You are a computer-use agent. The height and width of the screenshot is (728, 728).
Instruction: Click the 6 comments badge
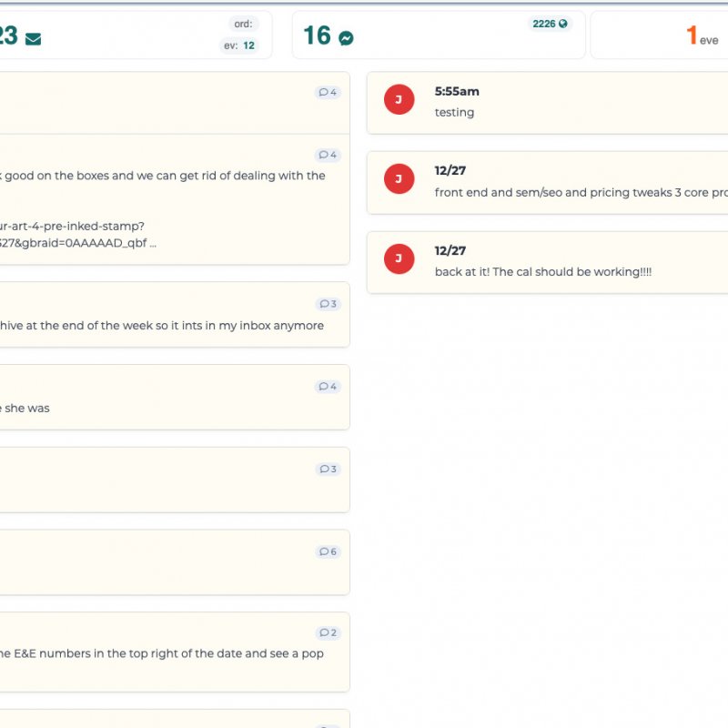(328, 551)
